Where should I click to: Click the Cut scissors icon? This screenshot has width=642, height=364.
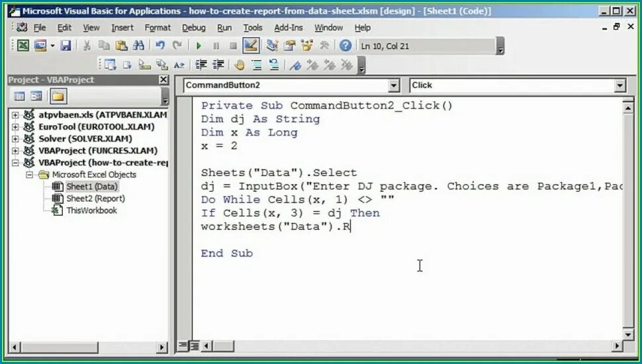tap(87, 46)
